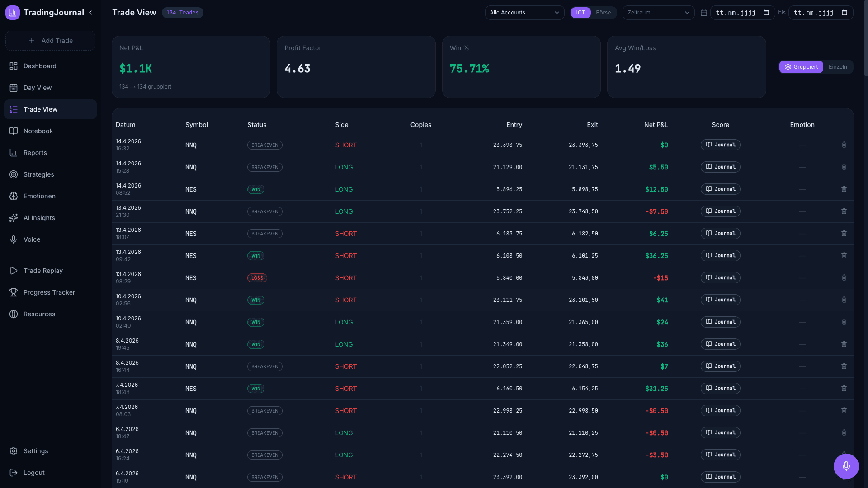
Task: Click the Net P&L column header
Action: click(656, 125)
